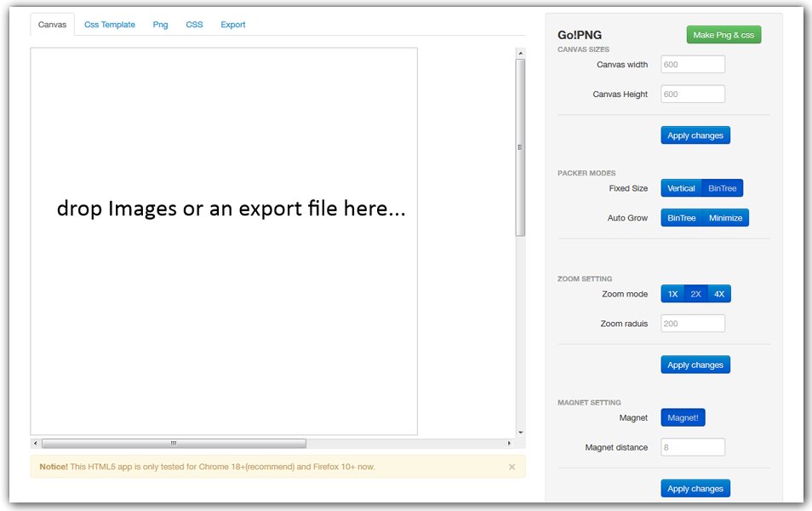This screenshot has height=511, width=812.
Task: Switch to the Css Template tab
Action: coord(110,25)
